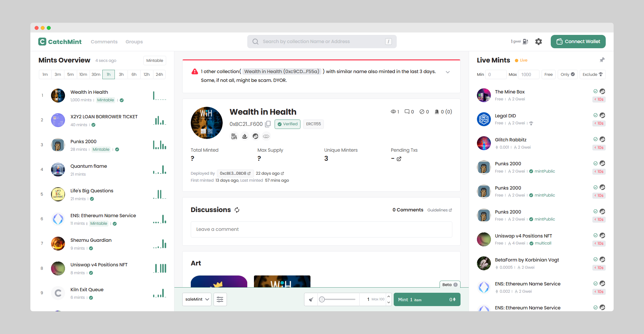Viewport: 644px width, 334px height.
Task: Expand the similar collection warning chevron
Action: [x=448, y=72]
